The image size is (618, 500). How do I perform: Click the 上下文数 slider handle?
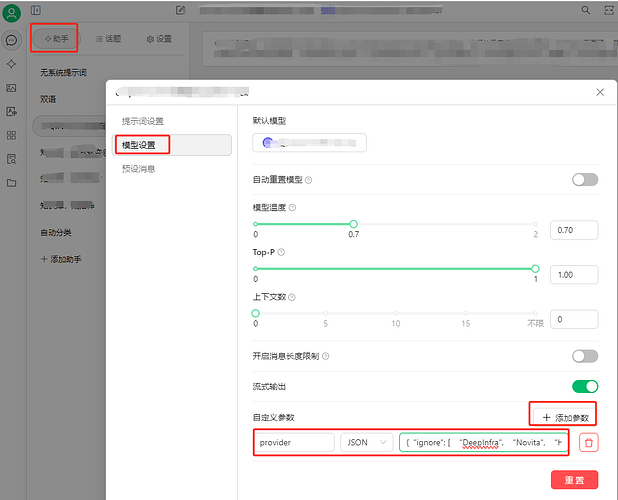click(x=255, y=313)
